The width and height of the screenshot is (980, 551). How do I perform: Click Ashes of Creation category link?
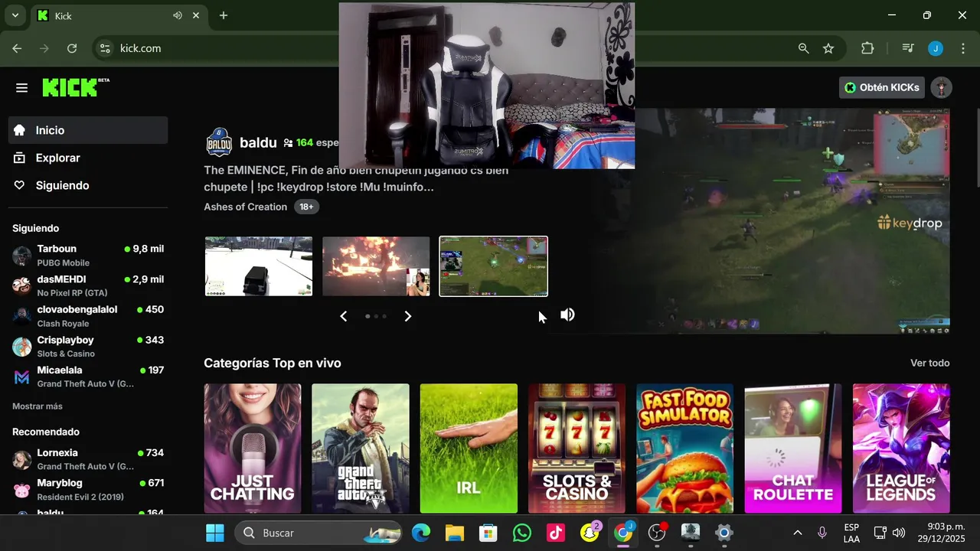246,207
